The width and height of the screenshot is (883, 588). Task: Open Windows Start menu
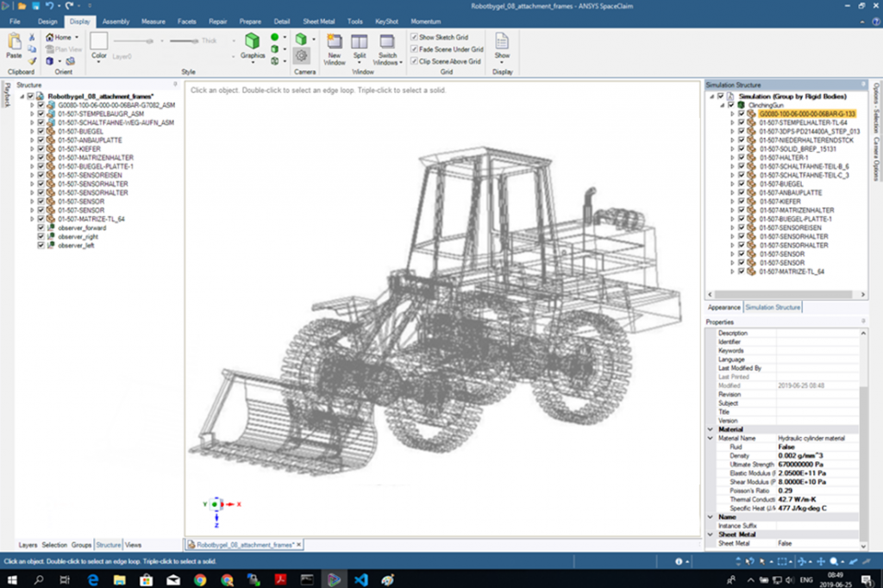pyautogui.click(x=12, y=579)
